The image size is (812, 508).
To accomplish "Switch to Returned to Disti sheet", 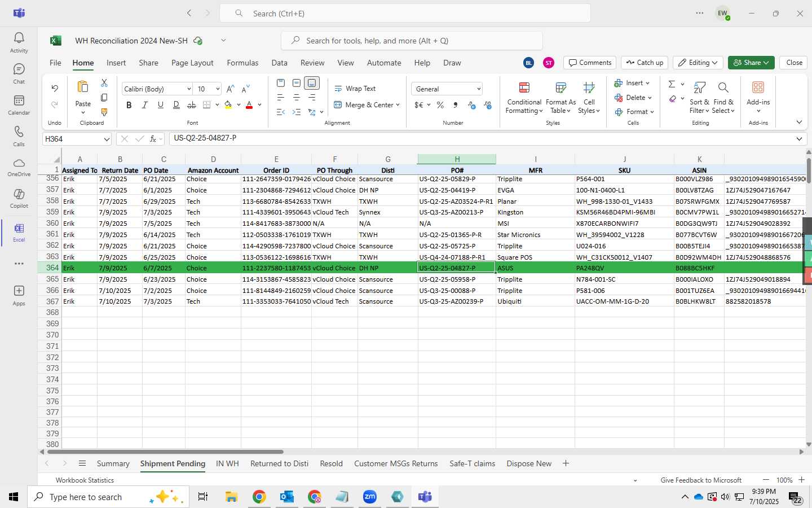I will click(x=279, y=463).
